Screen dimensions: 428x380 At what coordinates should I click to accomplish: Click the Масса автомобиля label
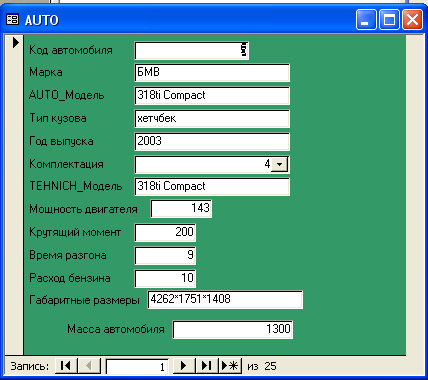point(116,329)
